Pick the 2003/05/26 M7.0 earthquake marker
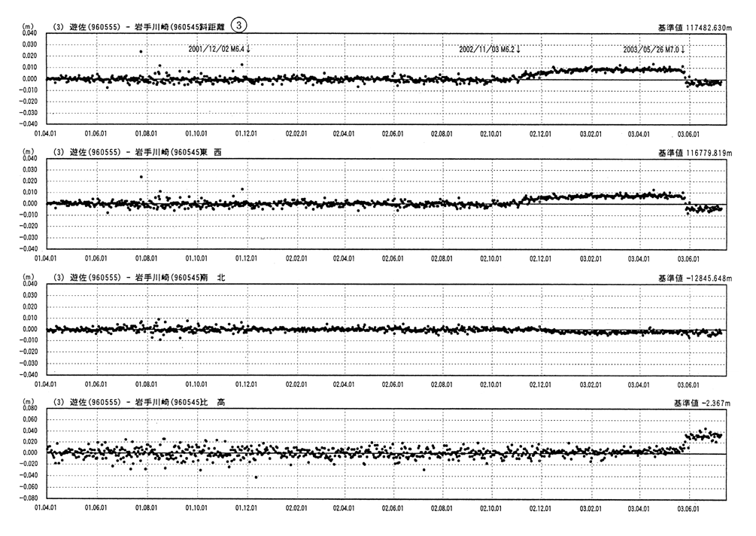 pyautogui.click(x=654, y=49)
